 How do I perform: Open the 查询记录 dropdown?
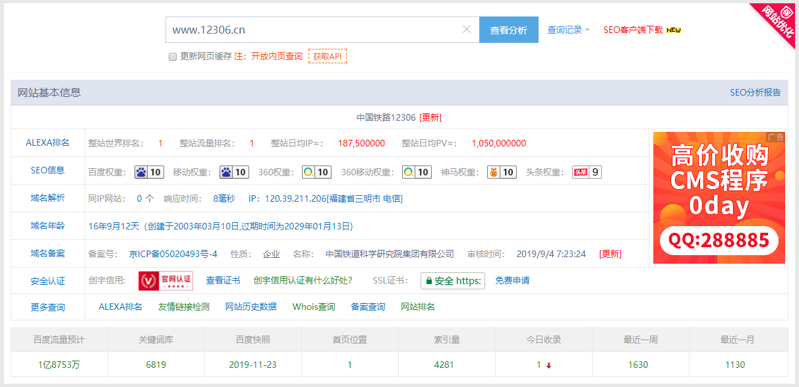point(568,30)
